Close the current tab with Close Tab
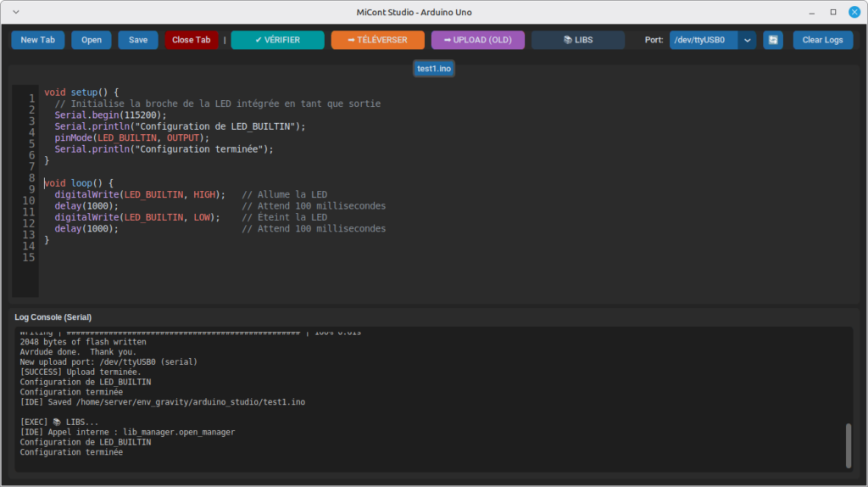This screenshot has height=487, width=868. [x=192, y=40]
